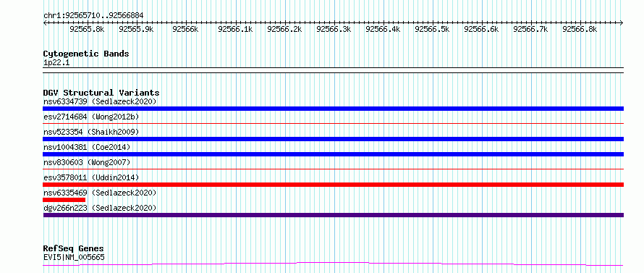The image size is (644, 273).
Task: Open variant nsv1004381 (Coe2014) label
Action: coord(87,147)
